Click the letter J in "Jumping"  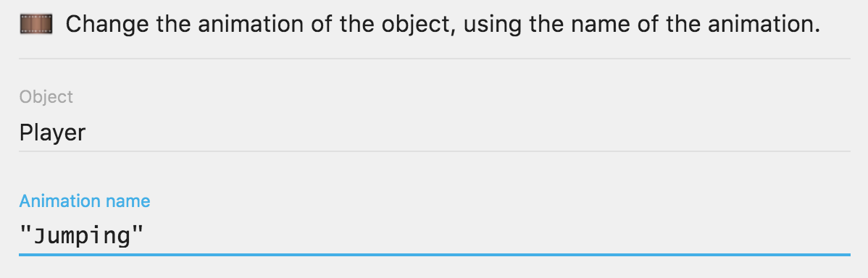(x=41, y=236)
